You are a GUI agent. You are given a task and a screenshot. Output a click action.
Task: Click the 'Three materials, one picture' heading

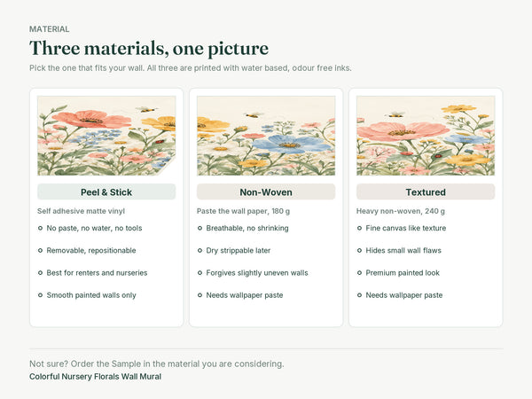(x=149, y=48)
